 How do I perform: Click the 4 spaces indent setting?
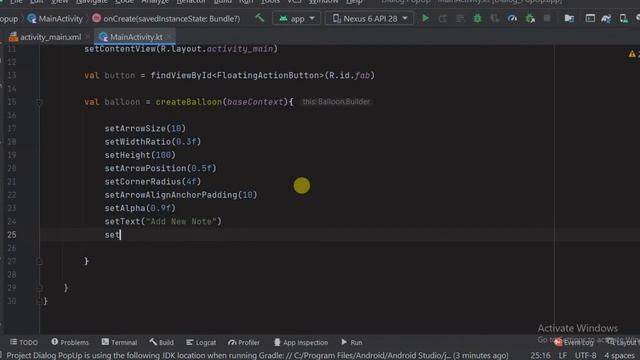(620, 356)
